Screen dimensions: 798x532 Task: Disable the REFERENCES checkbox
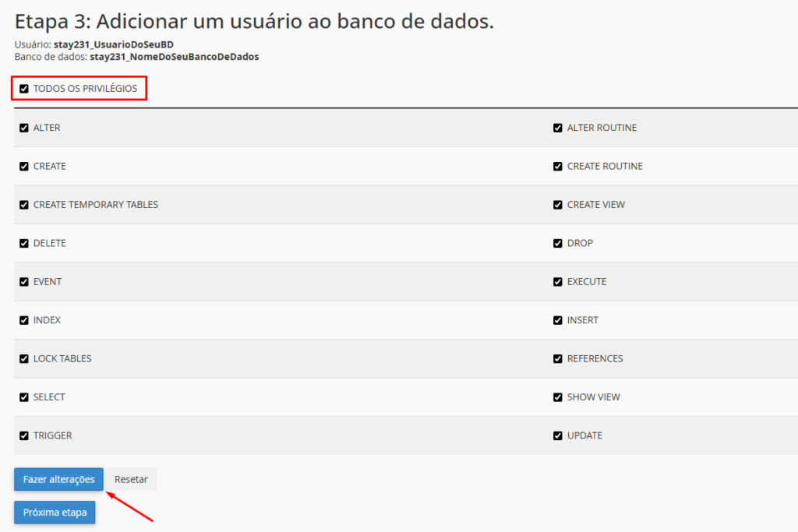coord(557,359)
